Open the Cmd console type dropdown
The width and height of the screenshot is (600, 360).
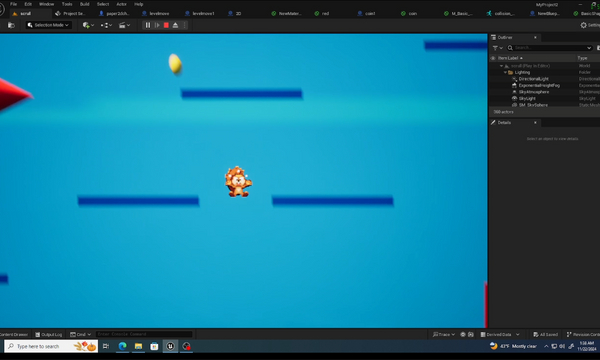80,334
